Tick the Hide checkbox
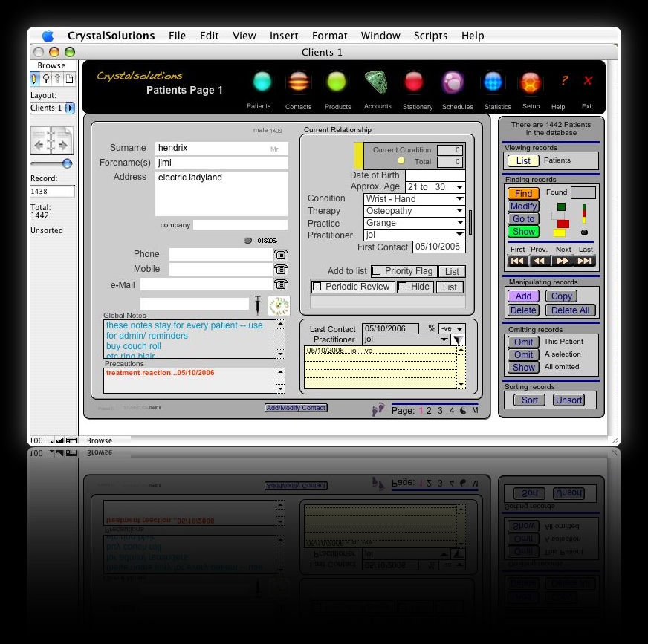Image resolution: width=648 pixels, height=644 pixels. click(x=402, y=287)
